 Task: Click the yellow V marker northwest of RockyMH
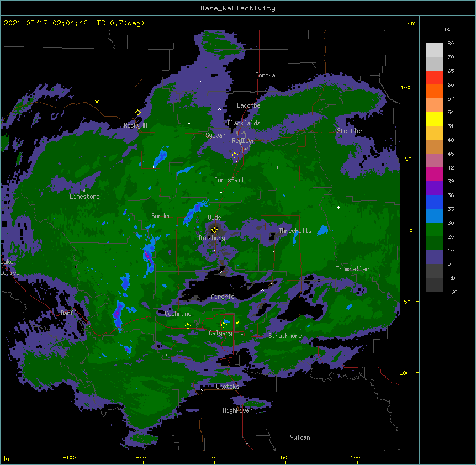[97, 102]
